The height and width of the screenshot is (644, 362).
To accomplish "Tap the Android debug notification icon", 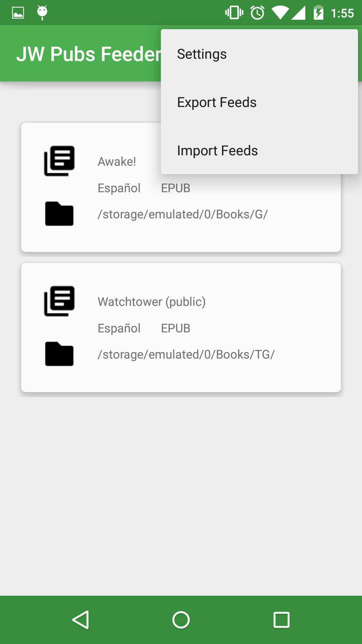I will pos(42,13).
